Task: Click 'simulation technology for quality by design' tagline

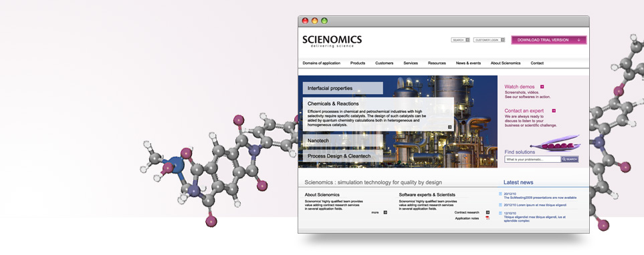Action: point(389,182)
